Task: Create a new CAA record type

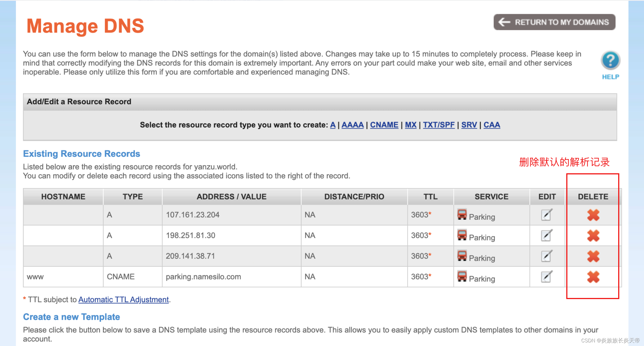Action: [x=492, y=125]
